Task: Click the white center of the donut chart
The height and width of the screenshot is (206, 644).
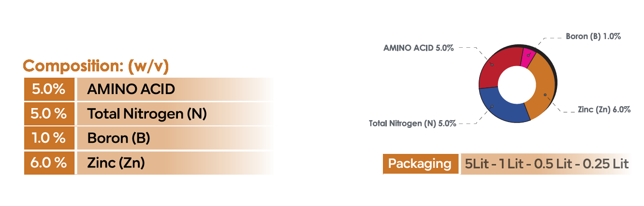Action: [x=517, y=84]
